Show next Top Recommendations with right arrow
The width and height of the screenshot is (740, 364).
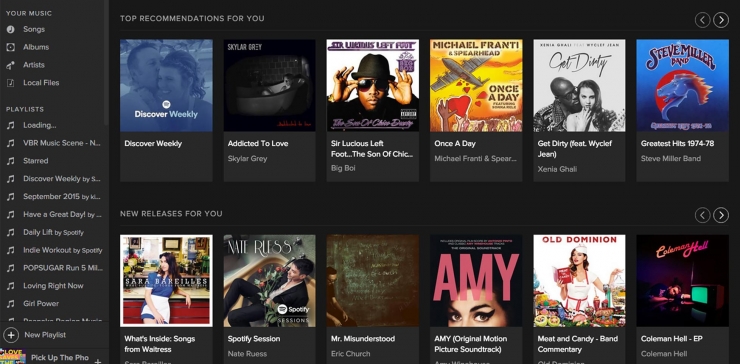point(721,20)
